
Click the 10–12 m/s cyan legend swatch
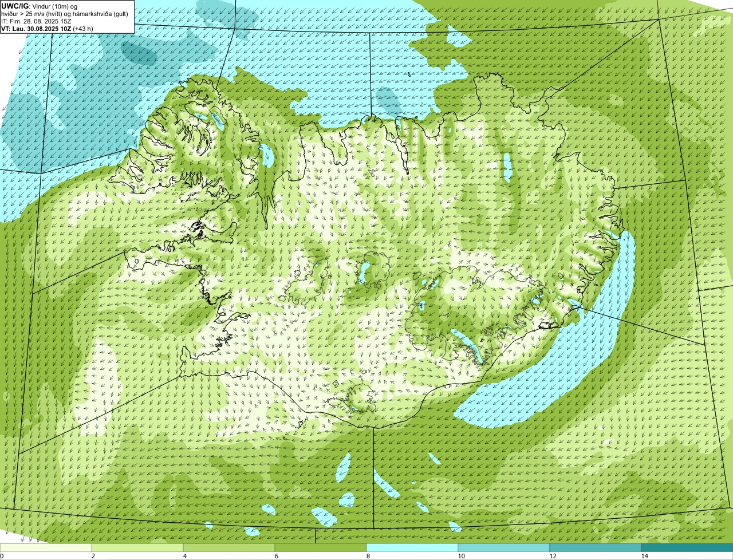click(504, 547)
